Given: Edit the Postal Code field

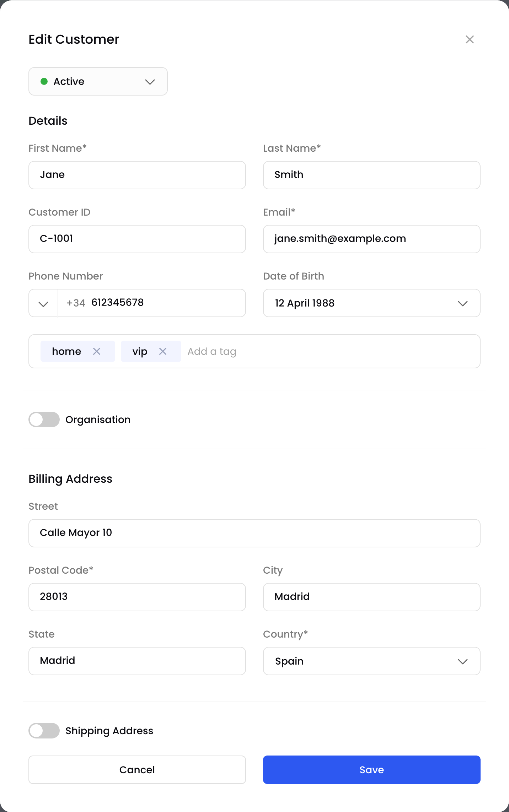Looking at the screenshot, I should pos(137,597).
